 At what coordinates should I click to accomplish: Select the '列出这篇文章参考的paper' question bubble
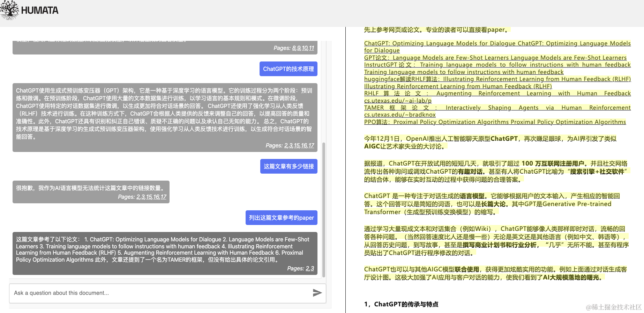tap(282, 218)
